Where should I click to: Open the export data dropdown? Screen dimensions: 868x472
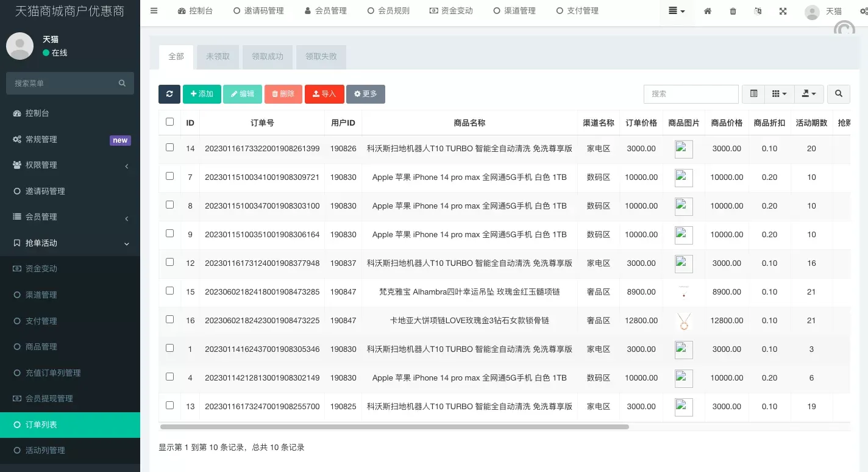(x=809, y=94)
